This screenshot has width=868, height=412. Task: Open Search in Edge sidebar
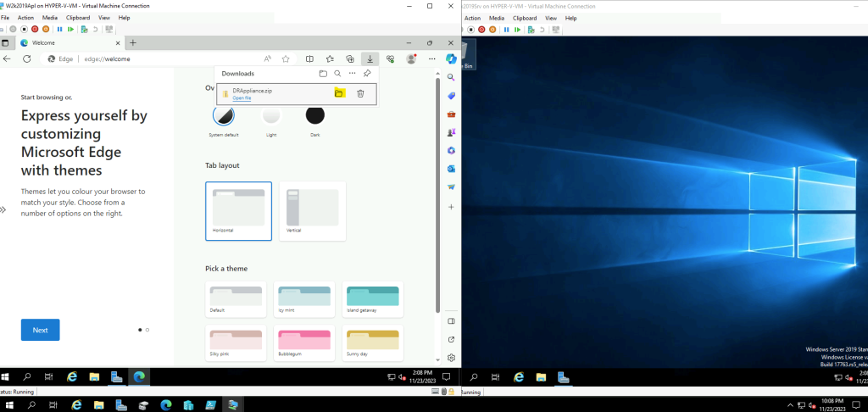pyautogui.click(x=451, y=77)
